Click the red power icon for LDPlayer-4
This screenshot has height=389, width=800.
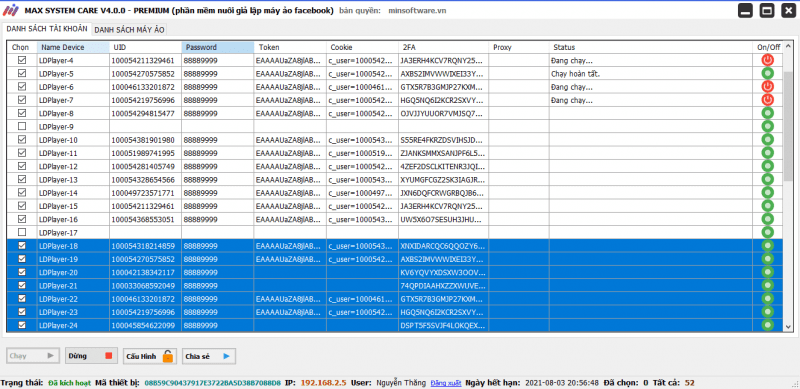768,60
